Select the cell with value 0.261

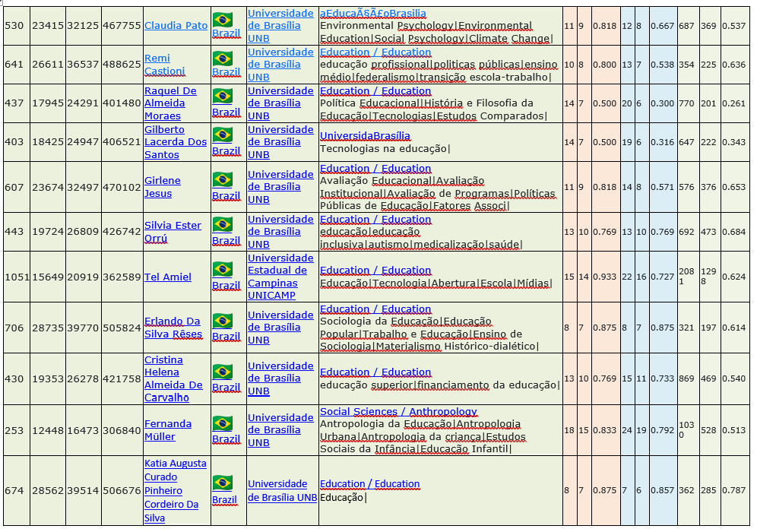[x=734, y=103]
